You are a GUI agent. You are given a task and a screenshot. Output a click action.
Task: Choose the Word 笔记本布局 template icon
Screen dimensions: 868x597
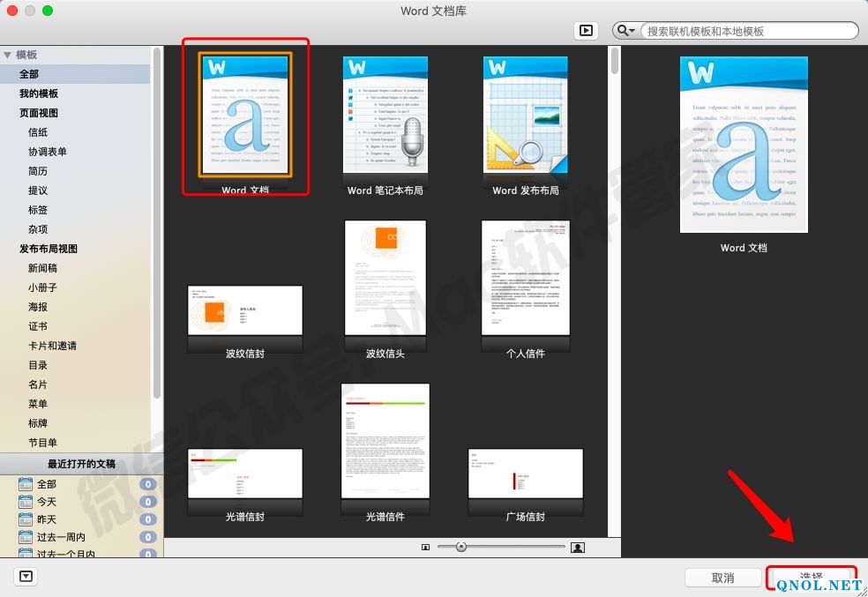pyautogui.click(x=385, y=115)
